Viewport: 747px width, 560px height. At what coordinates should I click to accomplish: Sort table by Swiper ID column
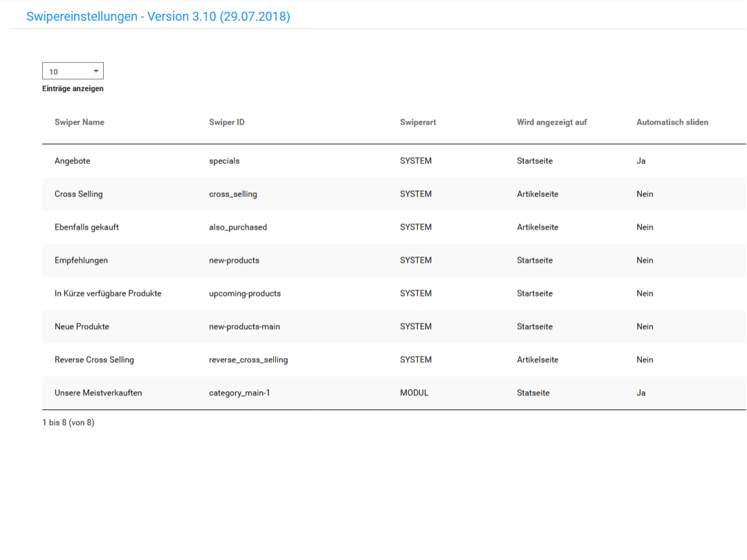[x=227, y=122]
